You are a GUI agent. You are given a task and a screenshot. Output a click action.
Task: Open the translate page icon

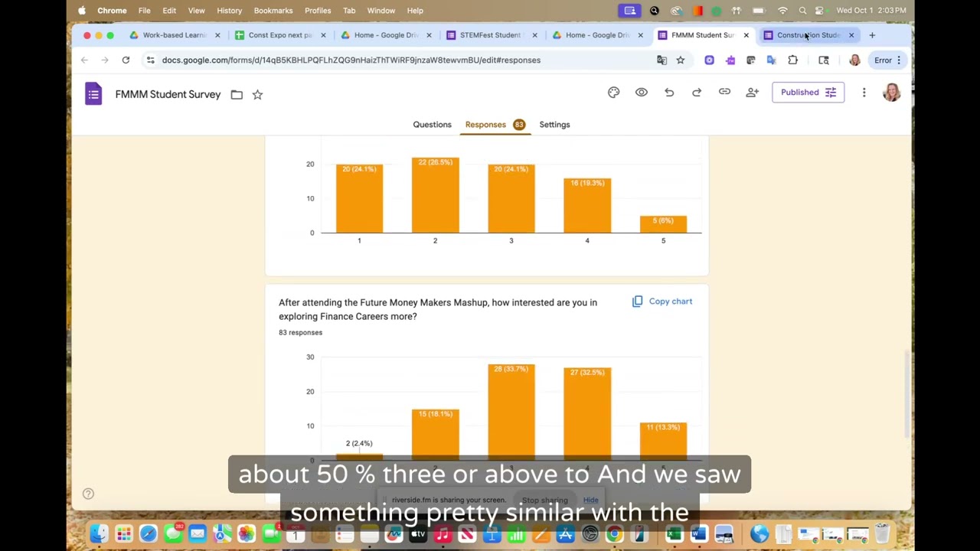(x=661, y=60)
